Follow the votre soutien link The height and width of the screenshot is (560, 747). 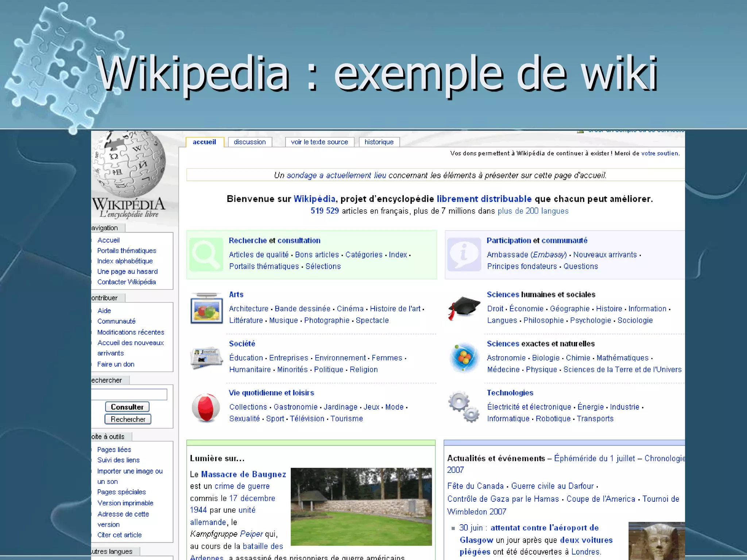(659, 153)
